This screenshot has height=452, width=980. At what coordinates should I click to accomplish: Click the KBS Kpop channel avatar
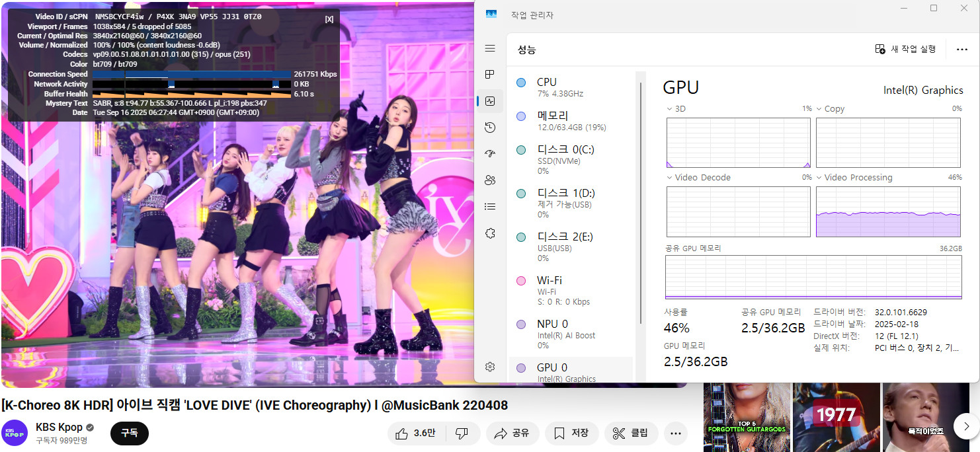15,433
